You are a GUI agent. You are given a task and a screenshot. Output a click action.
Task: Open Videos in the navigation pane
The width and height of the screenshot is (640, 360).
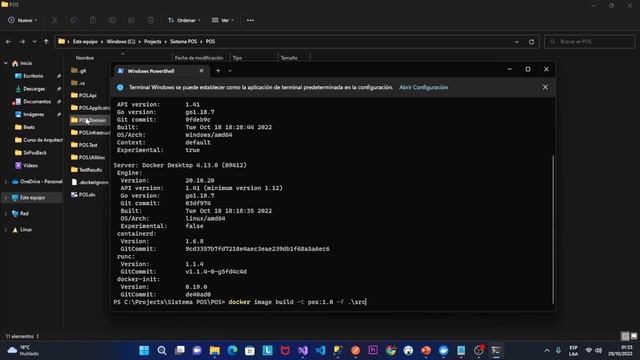coord(30,165)
